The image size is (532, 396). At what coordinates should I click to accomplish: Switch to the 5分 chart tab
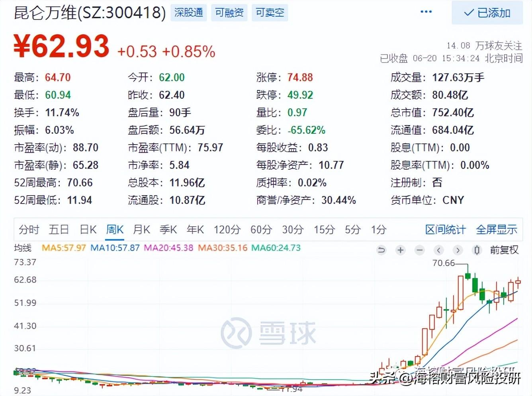coord(353,230)
